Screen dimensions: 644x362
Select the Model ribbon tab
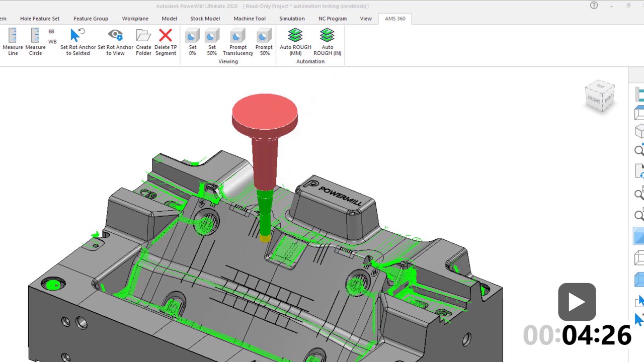(169, 19)
